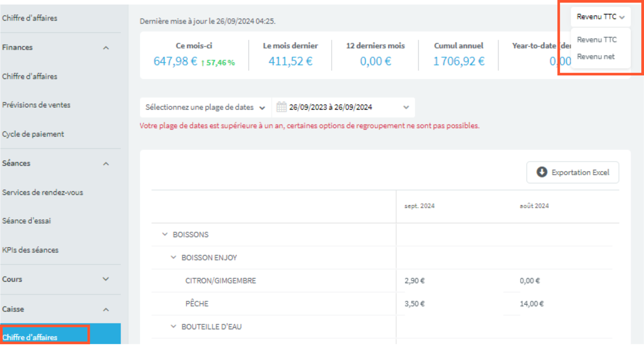Click the 57,46 % growth indicator

(218, 63)
